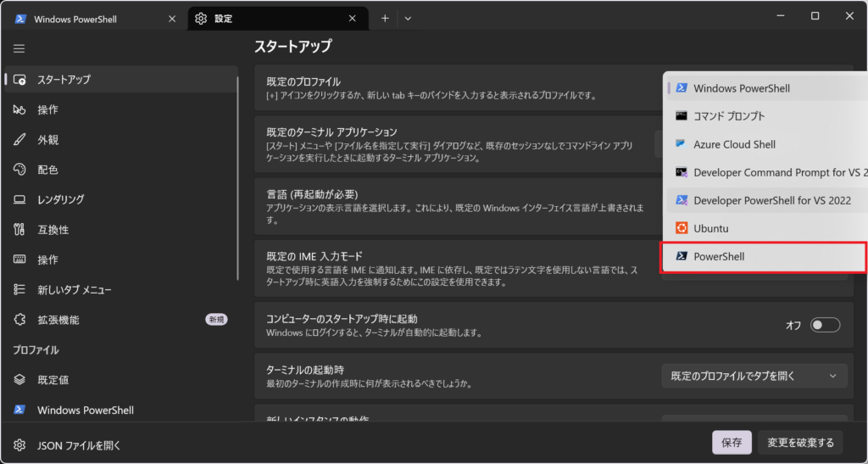Screen dimensions: 868x464
Task: Click the 新規 badge beside 拡張機能
Action: (216, 320)
